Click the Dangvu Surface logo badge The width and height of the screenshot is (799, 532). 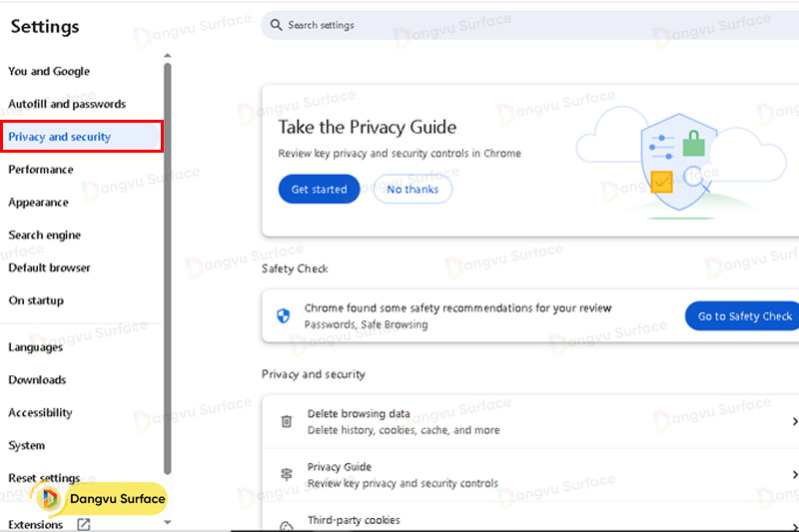[100, 498]
